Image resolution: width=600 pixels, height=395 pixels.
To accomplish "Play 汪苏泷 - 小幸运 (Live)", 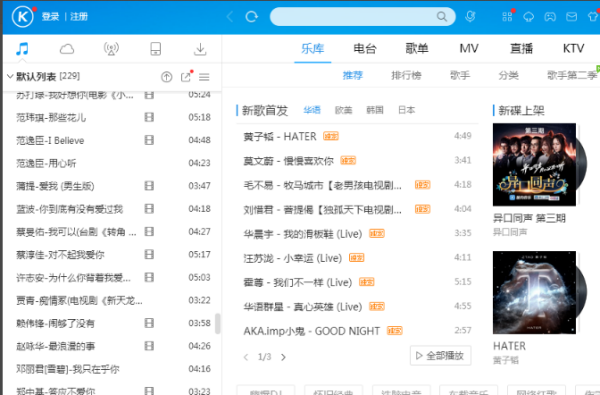I will 293,258.
